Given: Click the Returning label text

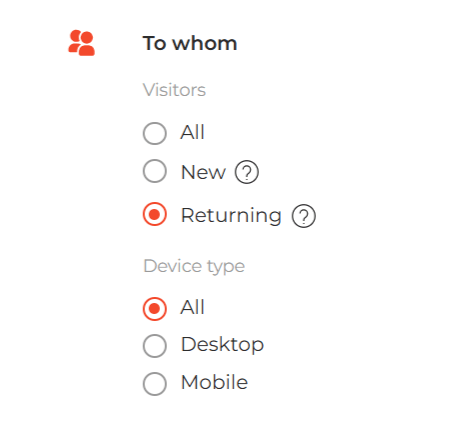Looking at the screenshot, I should [x=231, y=216].
